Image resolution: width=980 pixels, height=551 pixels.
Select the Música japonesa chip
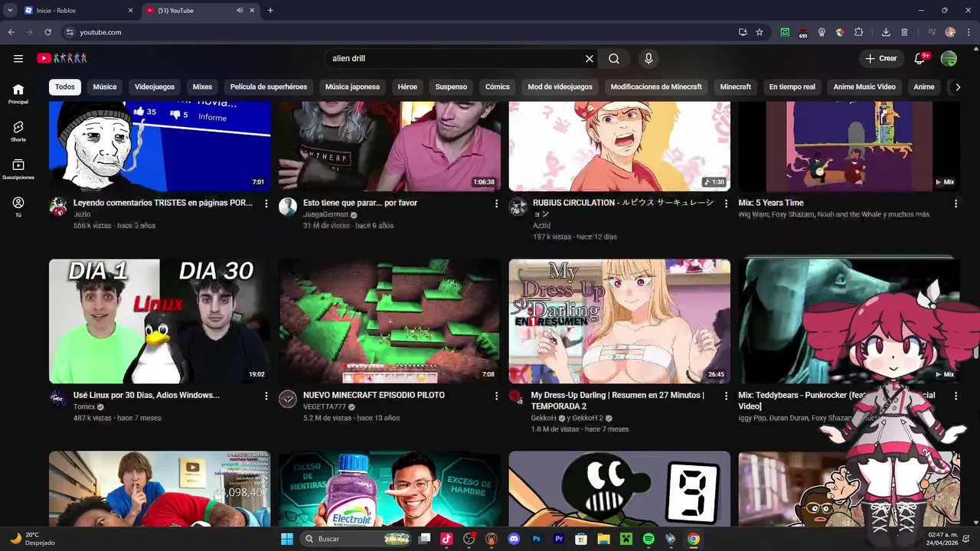(x=352, y=87)
